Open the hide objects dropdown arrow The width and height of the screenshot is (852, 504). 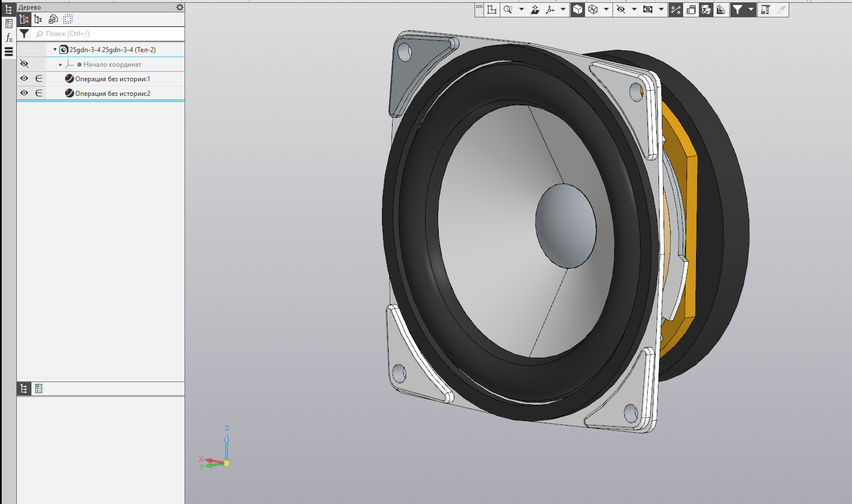click(x=634, y=10)
